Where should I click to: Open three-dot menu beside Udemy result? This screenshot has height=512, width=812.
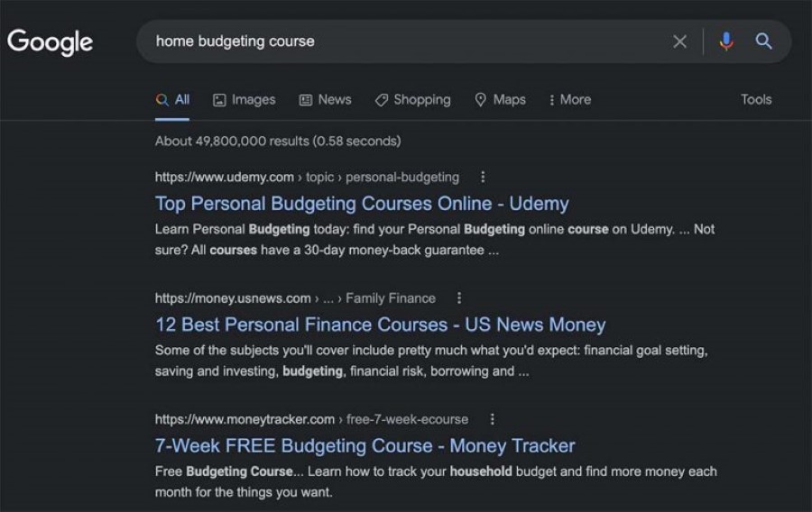483,177
